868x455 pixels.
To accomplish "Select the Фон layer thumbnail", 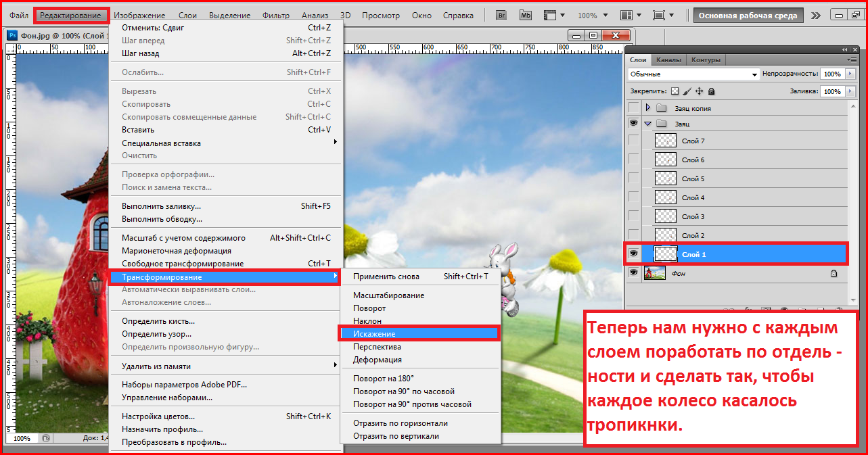I will (655, 273).
